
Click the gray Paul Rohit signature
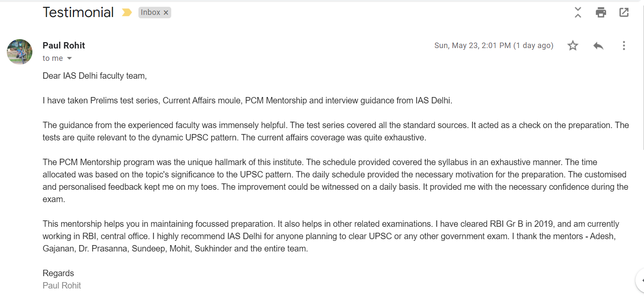(x=62, y=286)
